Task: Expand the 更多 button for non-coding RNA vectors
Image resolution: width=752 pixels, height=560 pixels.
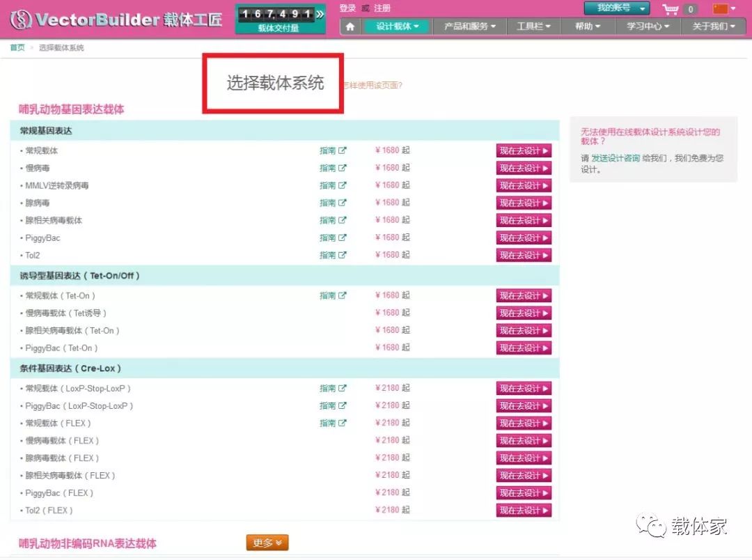Action: pyautogui.click(x=267, y=543)
